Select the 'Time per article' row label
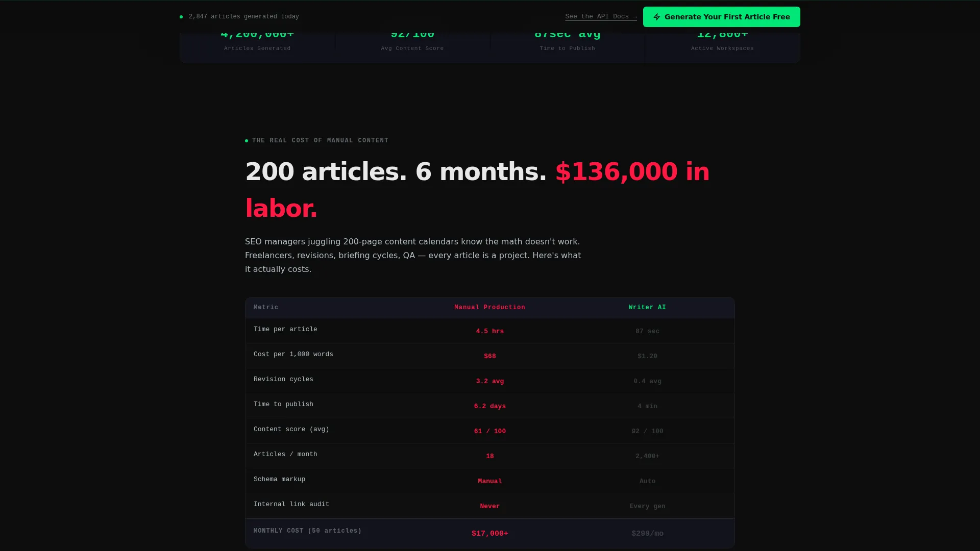 285,330
